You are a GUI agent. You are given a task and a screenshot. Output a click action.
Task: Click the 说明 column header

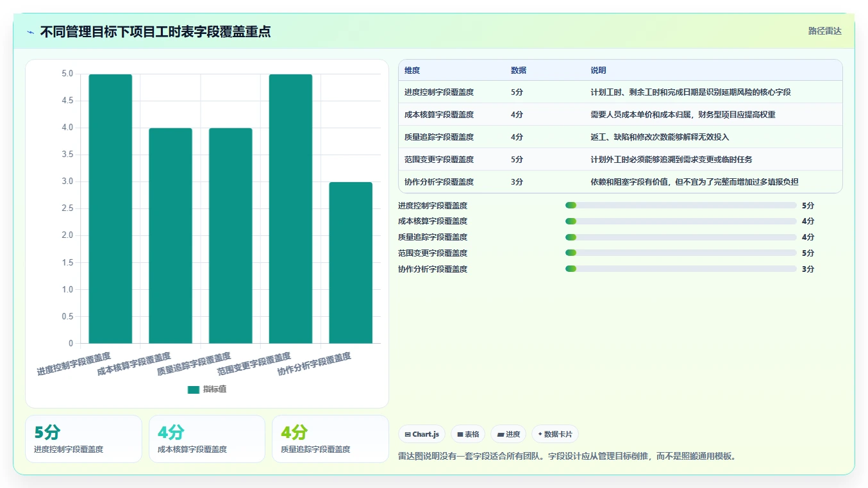[598, 71]
